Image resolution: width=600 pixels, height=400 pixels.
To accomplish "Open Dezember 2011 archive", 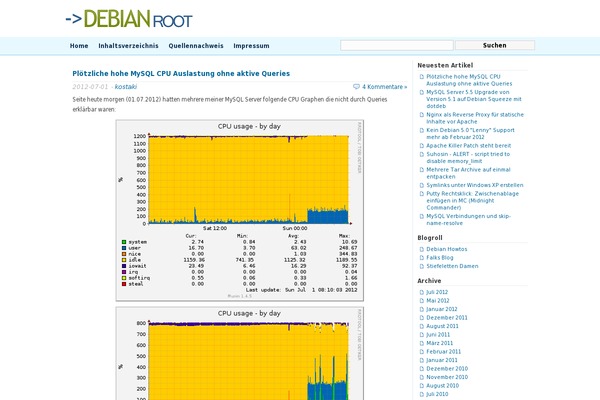I will click(x=447, y=317).
